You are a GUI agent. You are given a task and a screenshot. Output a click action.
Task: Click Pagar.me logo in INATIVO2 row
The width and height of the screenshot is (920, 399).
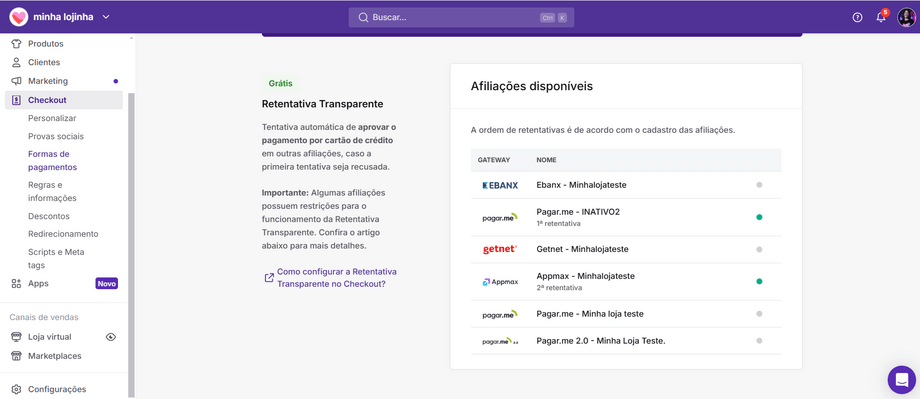click(500, 217)
